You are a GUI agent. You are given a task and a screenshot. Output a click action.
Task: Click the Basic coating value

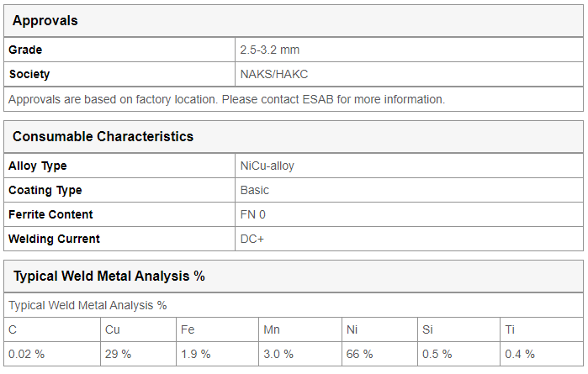(255, 190)
